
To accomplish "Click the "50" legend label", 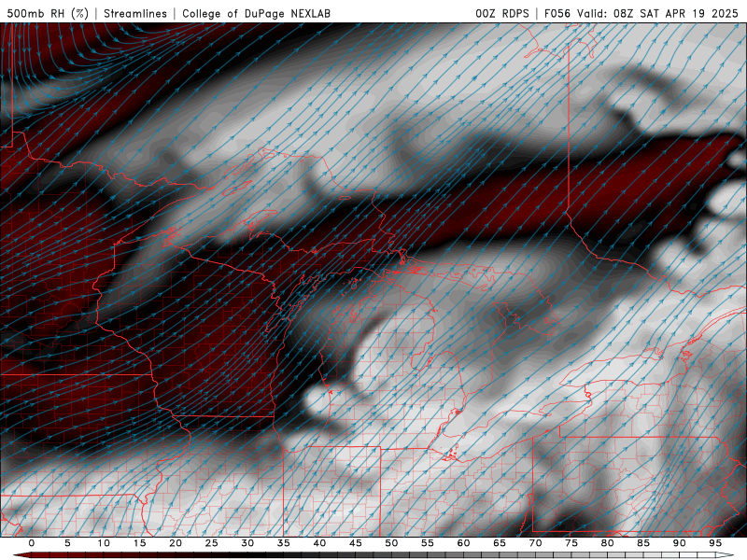I will point(391,543).
